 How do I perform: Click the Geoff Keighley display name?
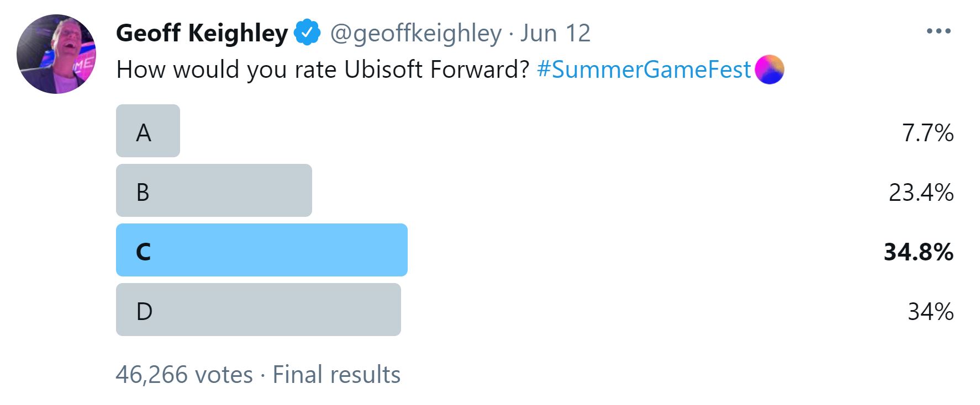pyautogui.click(x=202, y=33)
